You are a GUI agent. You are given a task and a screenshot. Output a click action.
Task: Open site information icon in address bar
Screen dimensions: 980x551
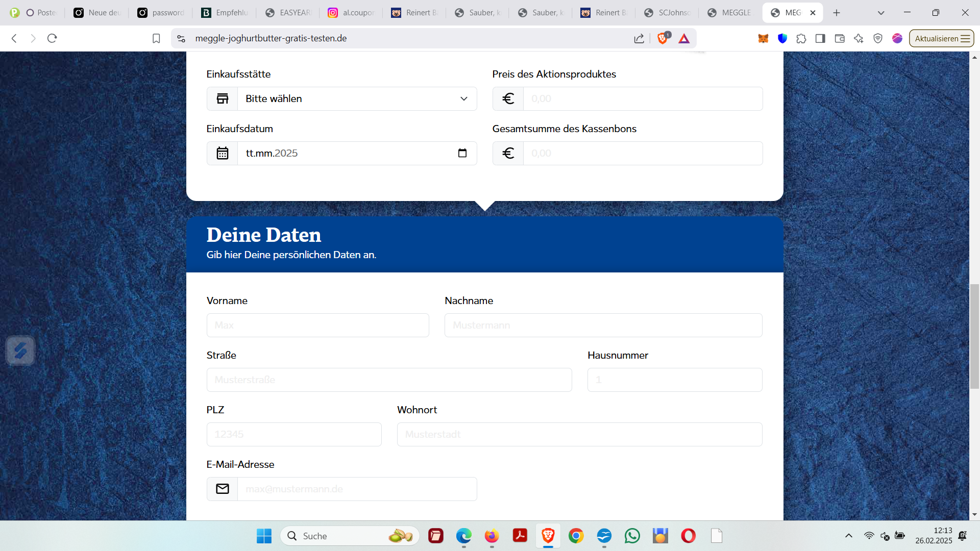pyautogui.click(x=181, y=38)
